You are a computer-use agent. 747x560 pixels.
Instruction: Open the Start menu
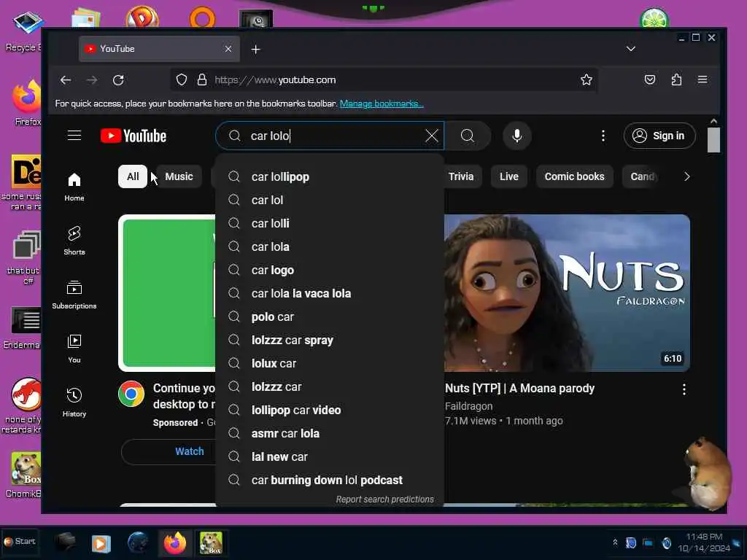coord(20,542)
